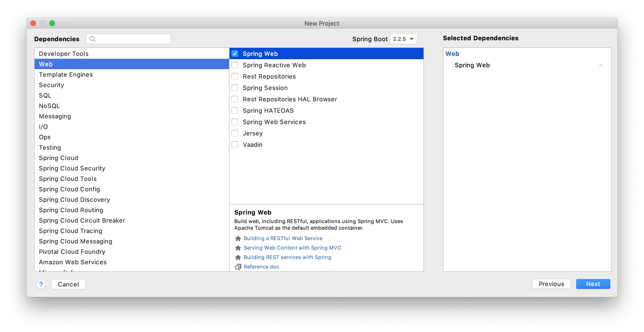Screen dimensions: 644x332
Task: Click house icon beside Serving Web Content link
Action: [x=238, y=248]
